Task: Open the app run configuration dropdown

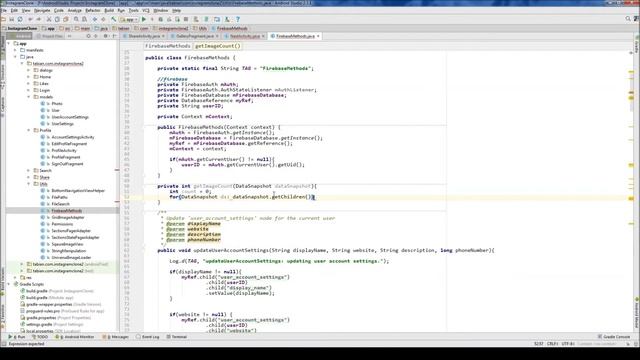Action: point(129,19)
